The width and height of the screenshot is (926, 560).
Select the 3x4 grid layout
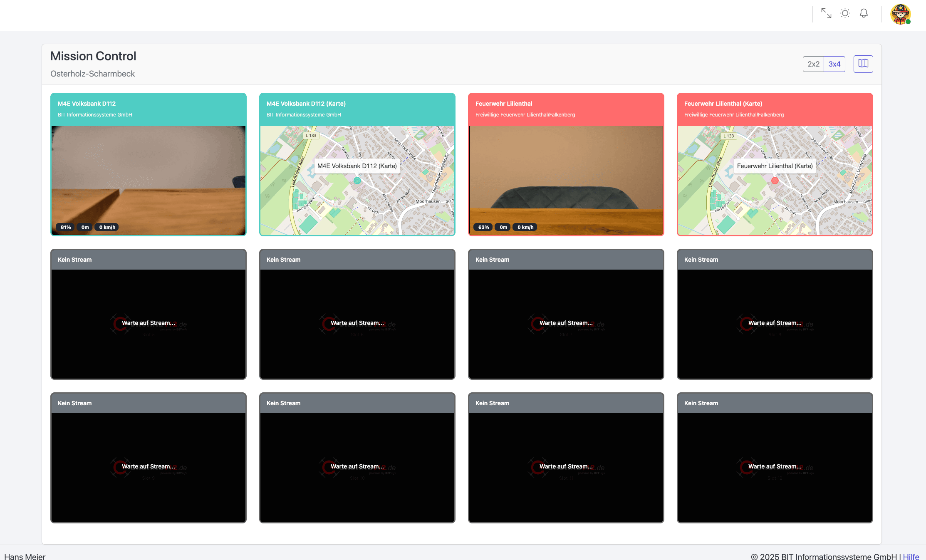[x=834, y=64]
